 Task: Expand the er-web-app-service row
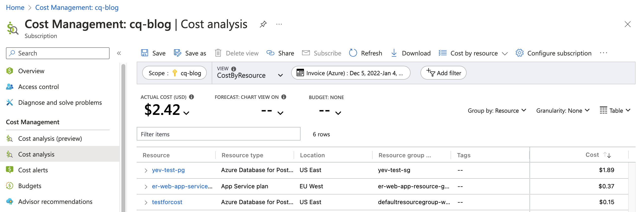(146, 187)
